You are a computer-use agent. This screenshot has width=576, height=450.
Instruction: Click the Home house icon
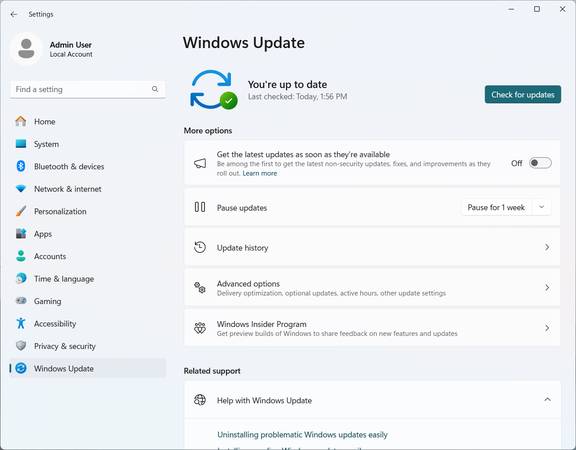tap(21, 121)
